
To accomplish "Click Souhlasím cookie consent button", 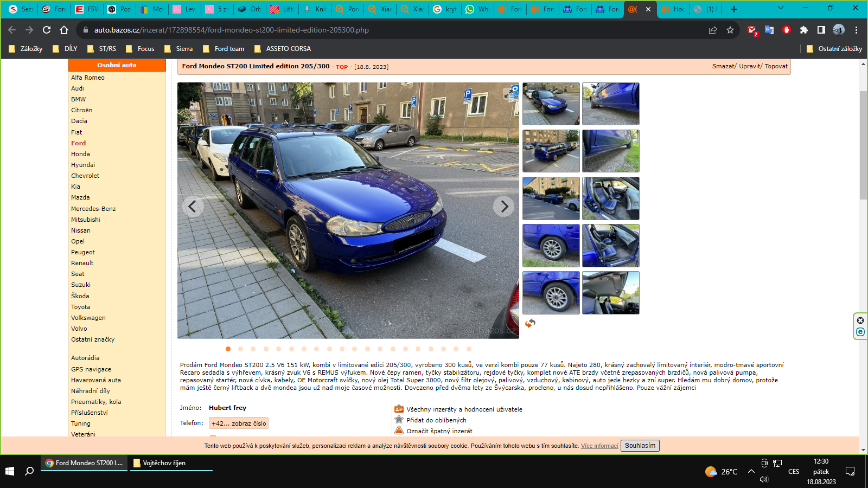I will coord(640,446).
